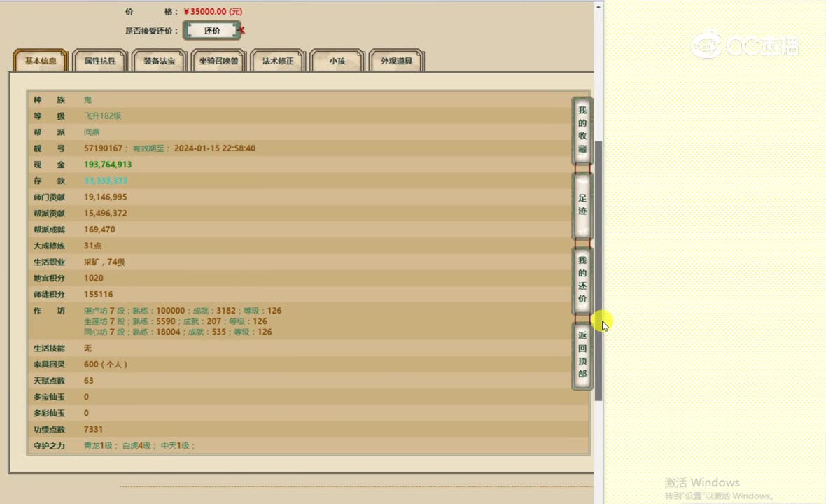
Task: Open the 装备法宝 tab
Action: 159,61
